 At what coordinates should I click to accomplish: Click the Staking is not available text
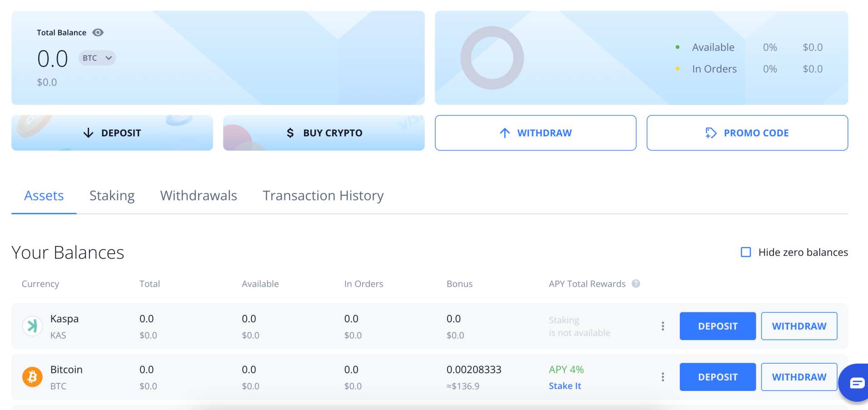click(x=579, y=326)
